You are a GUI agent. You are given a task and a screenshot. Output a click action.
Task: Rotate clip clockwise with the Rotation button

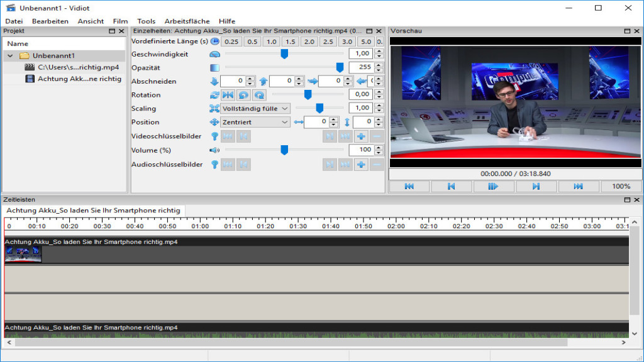(258, 95)
